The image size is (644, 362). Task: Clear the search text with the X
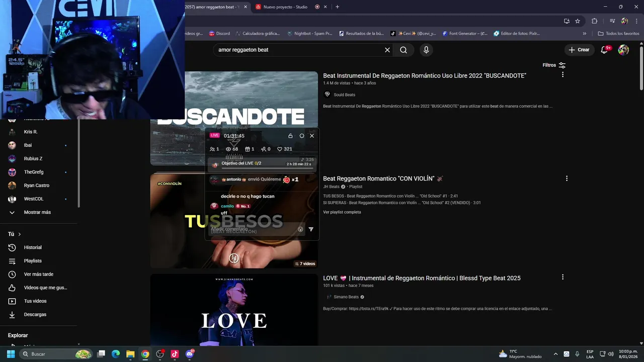point(387,50)
